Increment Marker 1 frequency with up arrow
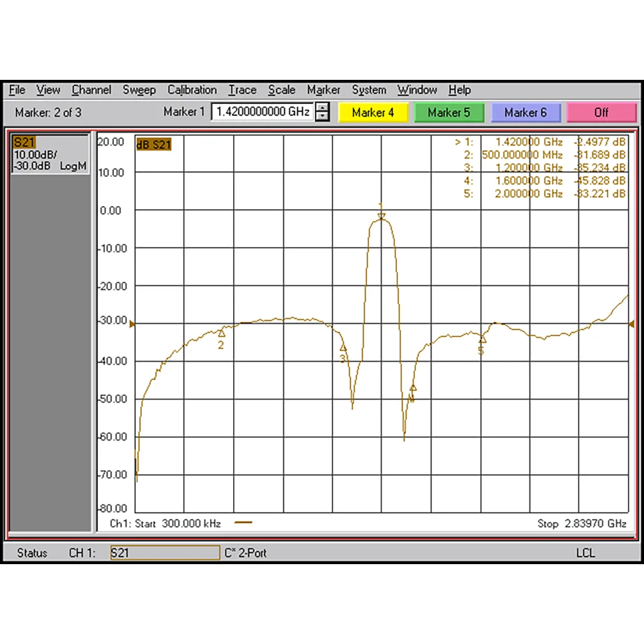This screenshot has height=644, width=644. coord(323,108)
